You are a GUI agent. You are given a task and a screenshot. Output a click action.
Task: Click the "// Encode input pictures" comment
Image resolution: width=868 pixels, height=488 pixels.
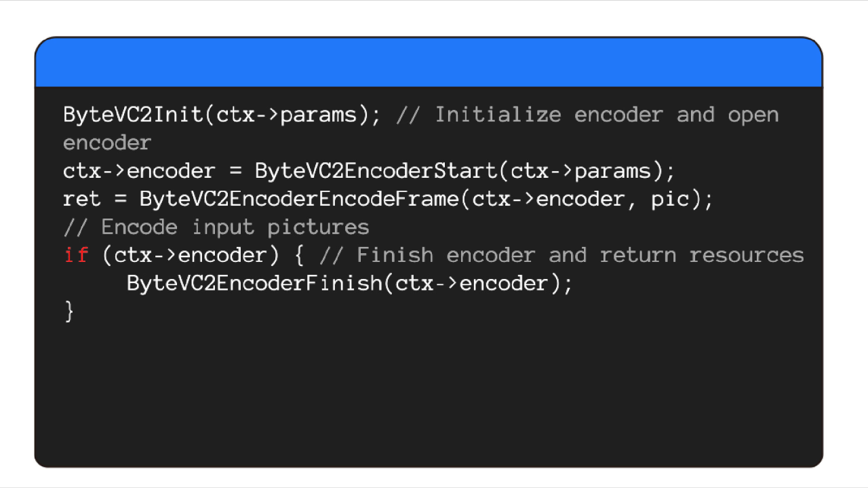(x=216, y=227)
